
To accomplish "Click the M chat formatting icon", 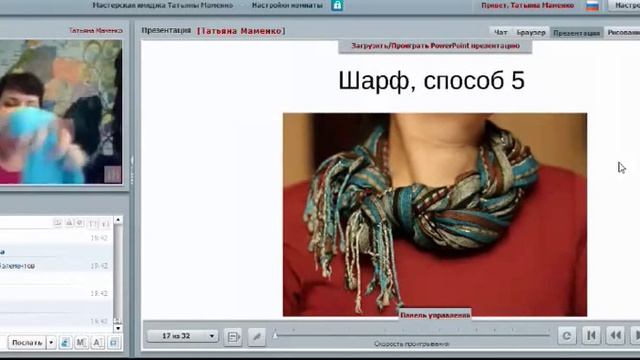I will (81, 342).
